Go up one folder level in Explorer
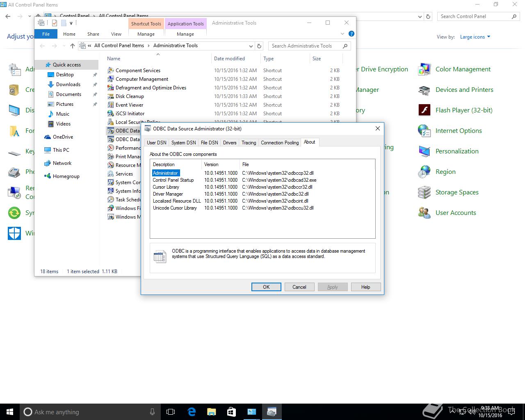 (73, 46)
